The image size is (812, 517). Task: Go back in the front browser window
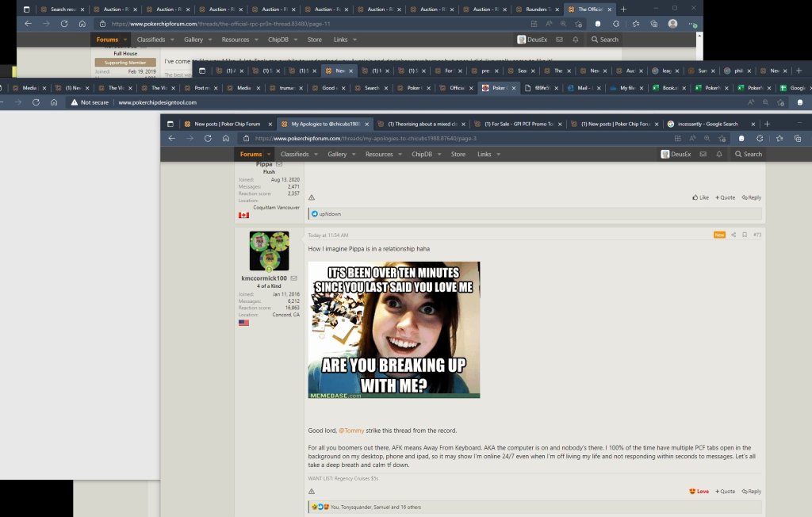tap(172, 138)
